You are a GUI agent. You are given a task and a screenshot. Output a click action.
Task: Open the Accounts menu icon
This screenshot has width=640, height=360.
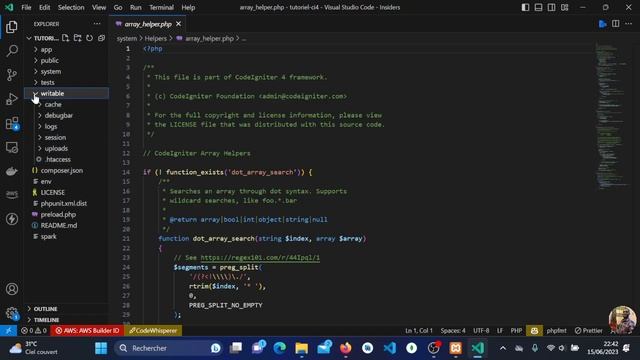tap(12, 289)
